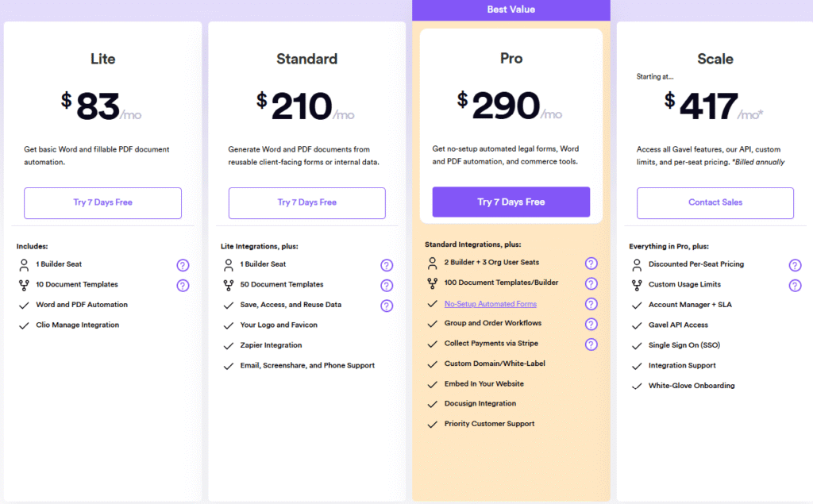Screen dimensions: 813x504
Task: Click help icon for Discounted Per-Seat Pricing
Action: pos(795,265)
